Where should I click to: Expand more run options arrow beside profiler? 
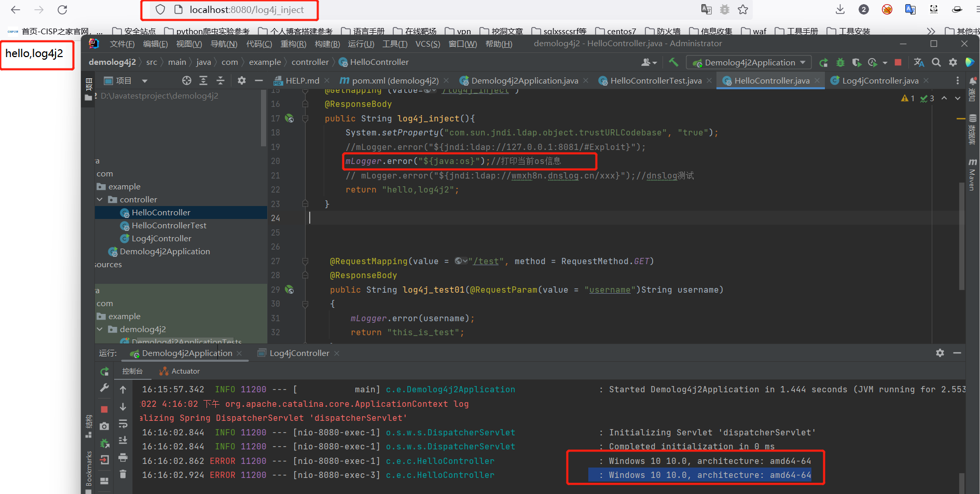tap(885, 63)
